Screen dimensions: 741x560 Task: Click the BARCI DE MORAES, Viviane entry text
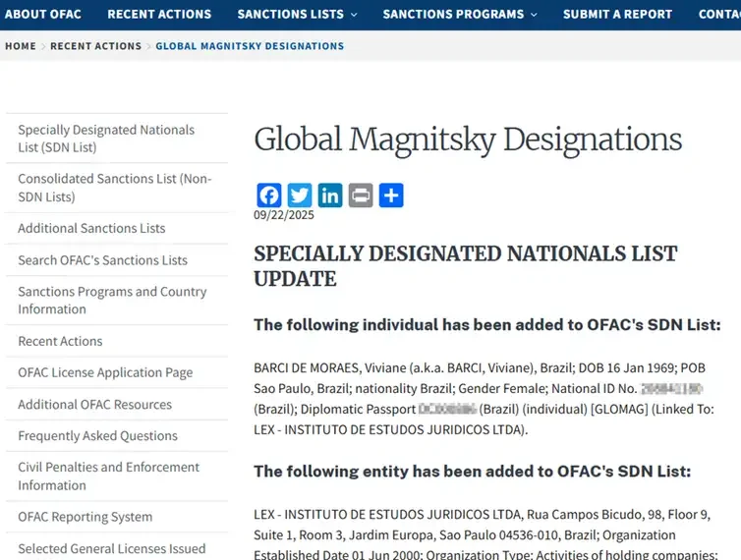click(x=484, y=398)
